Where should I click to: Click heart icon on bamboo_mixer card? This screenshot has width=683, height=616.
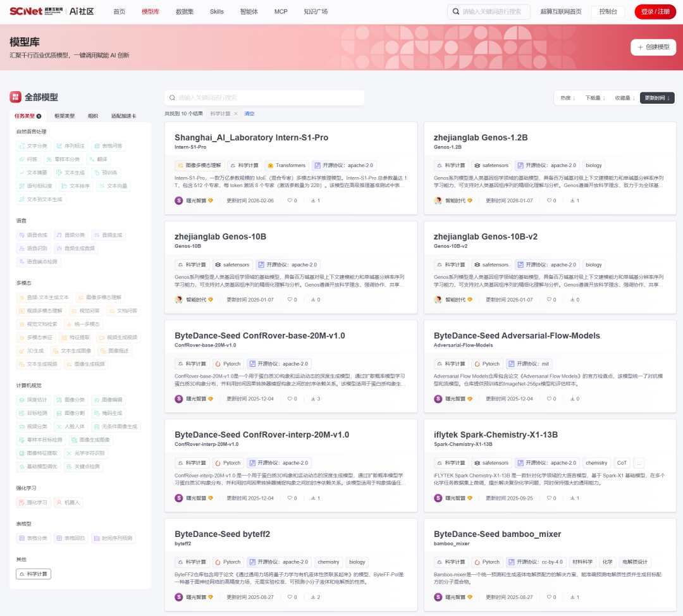(549, 597)
